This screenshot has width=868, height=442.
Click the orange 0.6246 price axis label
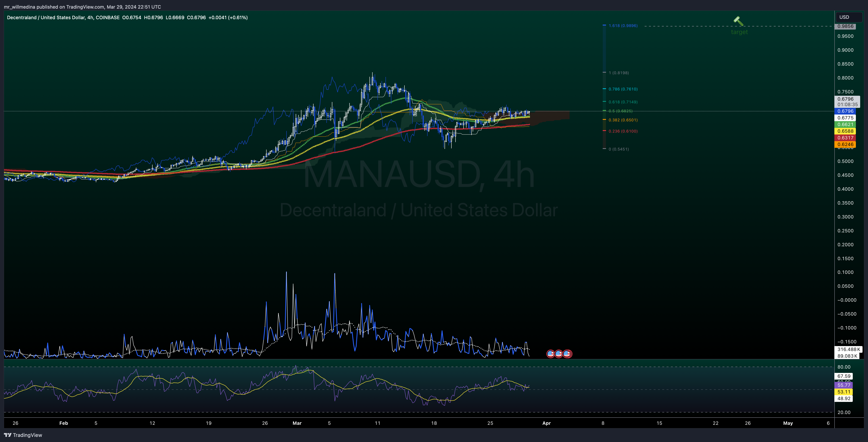845,144
